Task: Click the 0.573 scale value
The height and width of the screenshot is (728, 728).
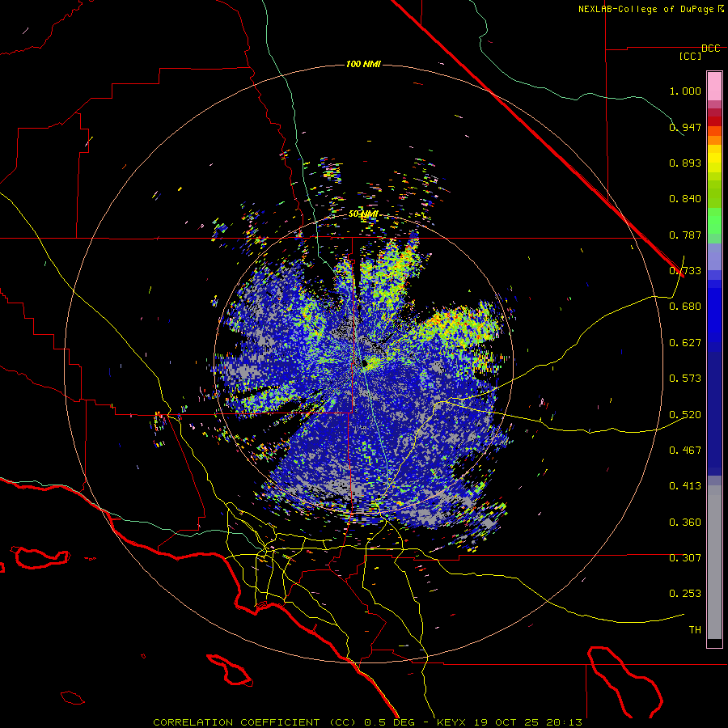Action: [x=685, y=379]
